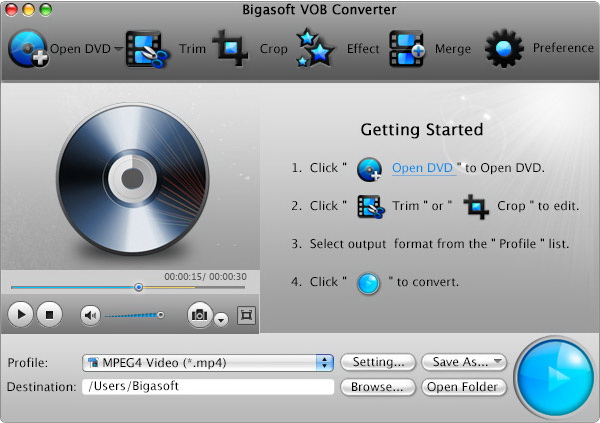Image resolution: width=600 pixels, height=423 pixels.
Task: Click the Destination path field
Action: coord(208,387)
